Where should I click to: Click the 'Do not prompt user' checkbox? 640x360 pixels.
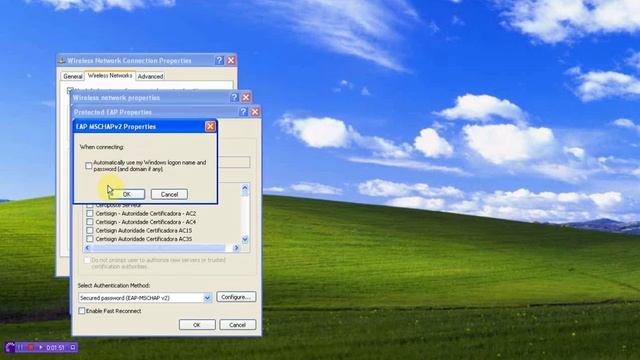87,260
